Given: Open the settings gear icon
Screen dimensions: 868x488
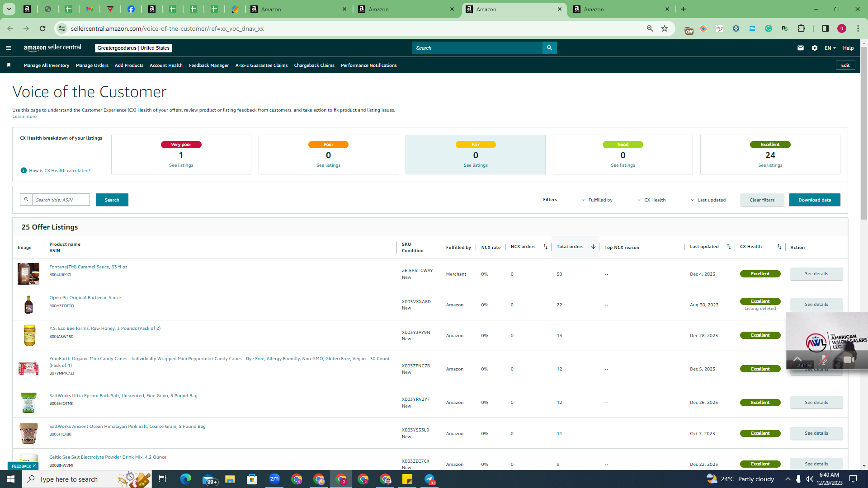Looking at the screenshot, I should click(x=814, y=48).
